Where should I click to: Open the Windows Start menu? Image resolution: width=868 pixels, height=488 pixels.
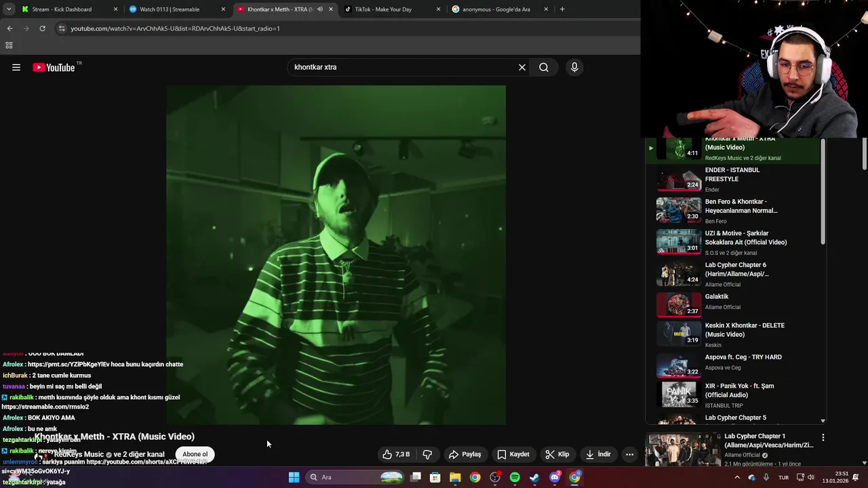coord(294,477)
